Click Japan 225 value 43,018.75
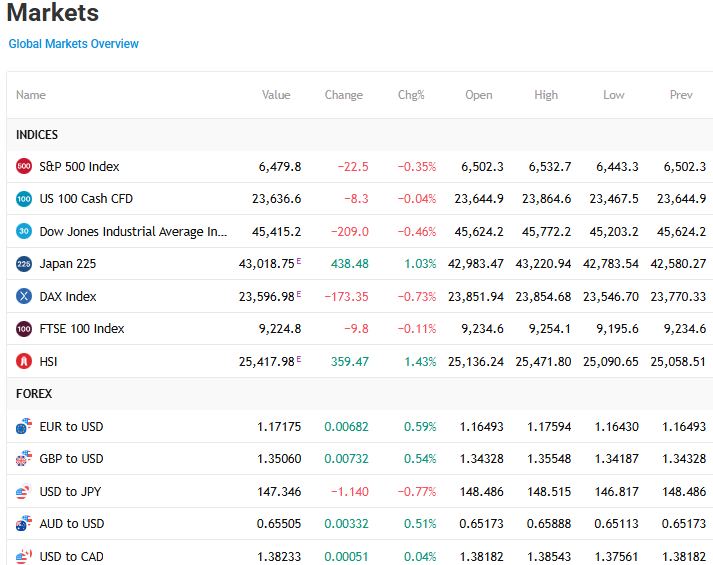This screenshot has height=565, width=713. pos(267,264)
